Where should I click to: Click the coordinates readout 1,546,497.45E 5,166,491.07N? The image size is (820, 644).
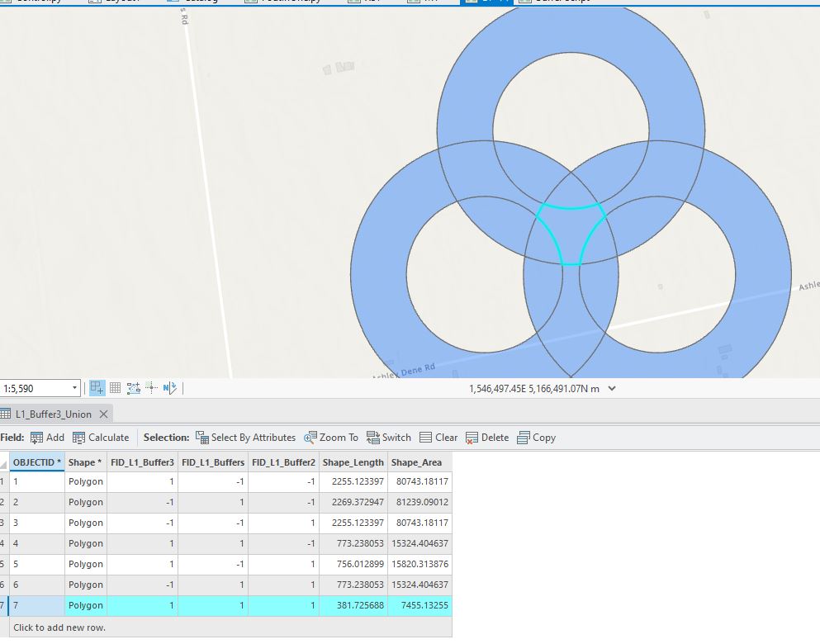click(534, 388)
